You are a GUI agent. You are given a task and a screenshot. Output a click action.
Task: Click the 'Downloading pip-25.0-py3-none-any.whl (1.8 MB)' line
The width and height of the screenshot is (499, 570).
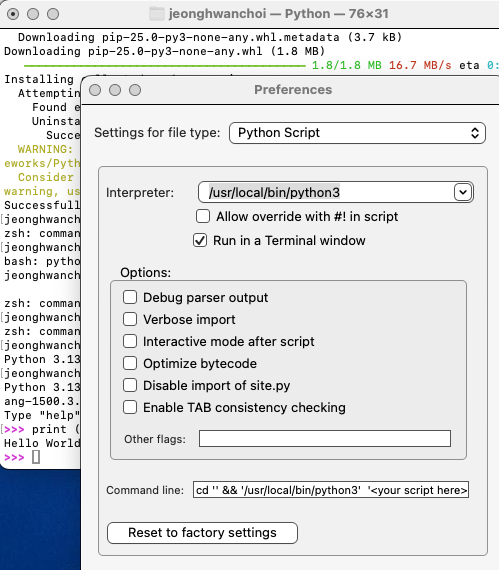164,51
